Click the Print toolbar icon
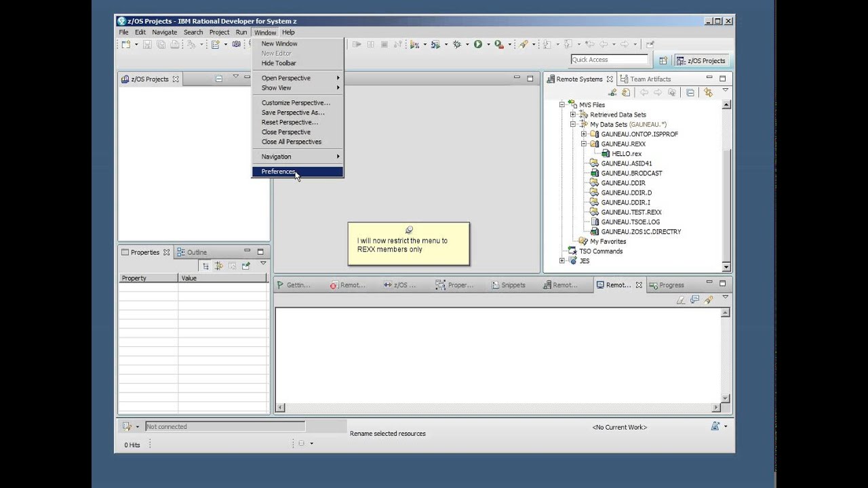868x488 pixels. pyautogui.click(x=174, y=45)
